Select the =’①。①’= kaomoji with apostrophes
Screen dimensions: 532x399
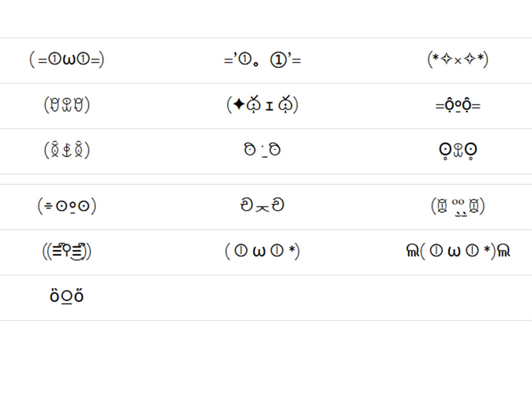[262, 60]
